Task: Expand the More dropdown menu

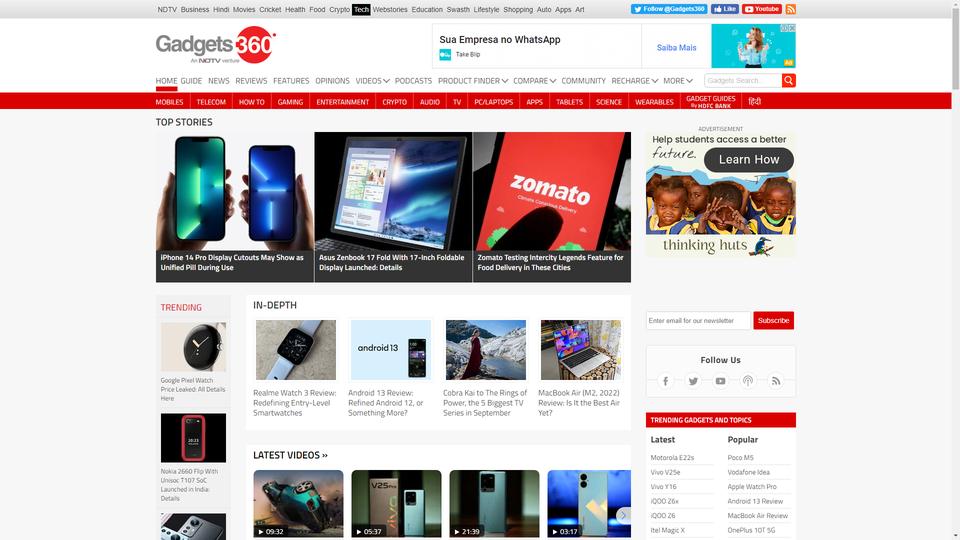Action: pyautogui.click(x=678, y=81)
